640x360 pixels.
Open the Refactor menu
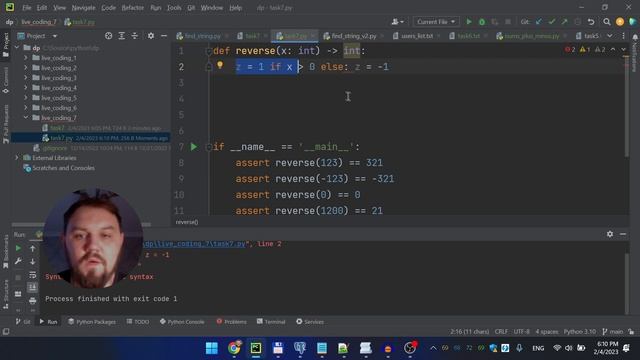133,8
